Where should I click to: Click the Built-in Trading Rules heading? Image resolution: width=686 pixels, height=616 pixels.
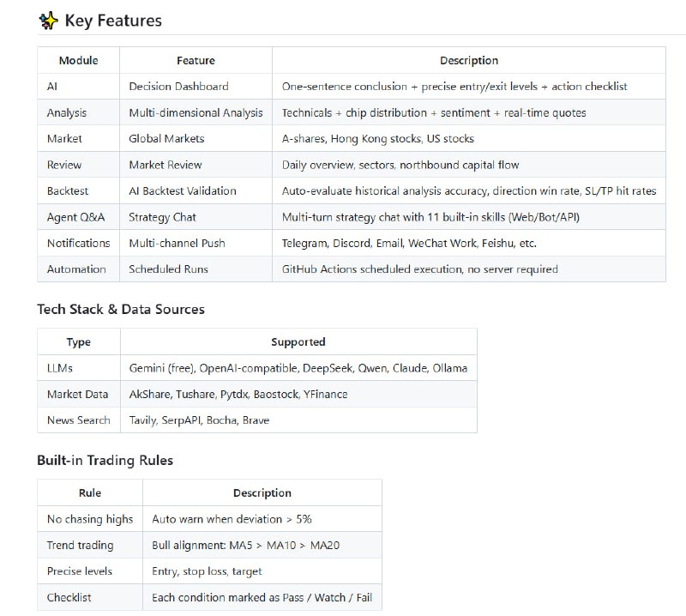point(105,460)
